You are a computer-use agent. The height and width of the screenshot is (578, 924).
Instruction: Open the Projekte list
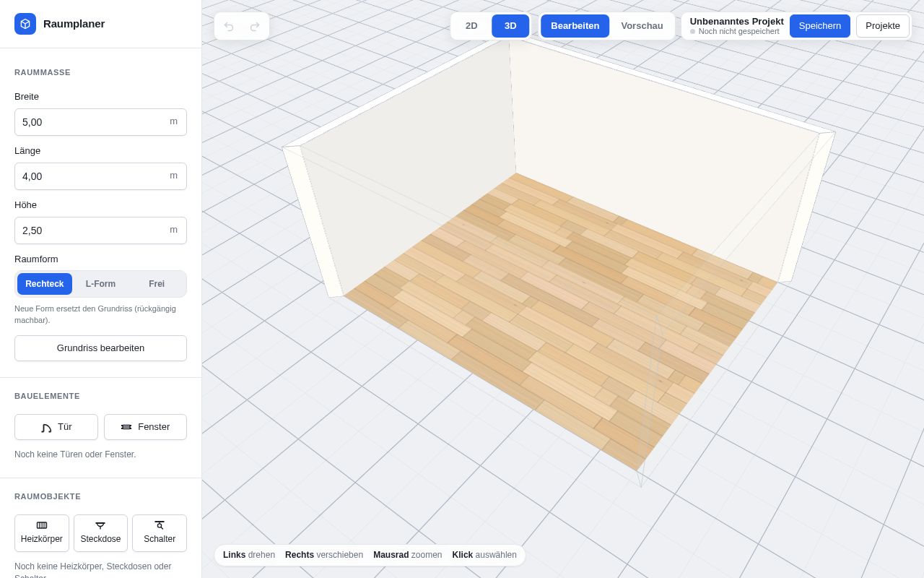click(x=883, y=26)
